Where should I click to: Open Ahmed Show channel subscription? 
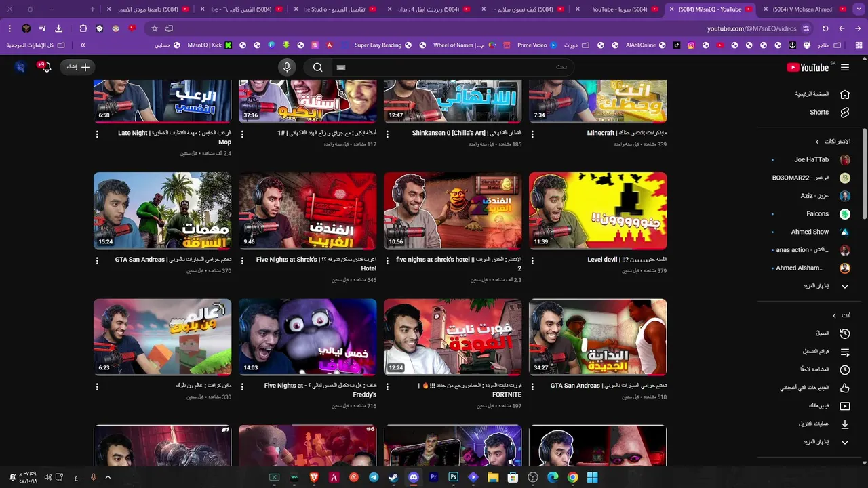pyautogui.click(x=810, y=232)
